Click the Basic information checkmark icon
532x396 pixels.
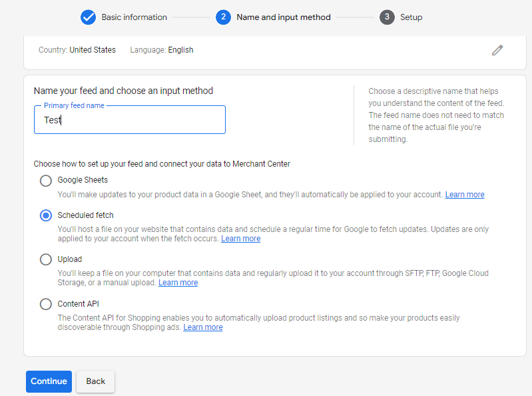(x=89, y=17)
